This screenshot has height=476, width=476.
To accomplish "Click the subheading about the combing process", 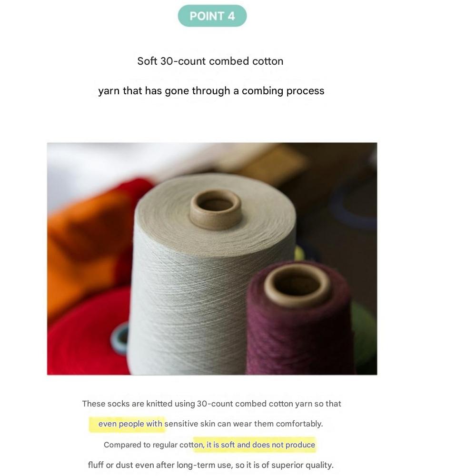I will coord(211,91).
